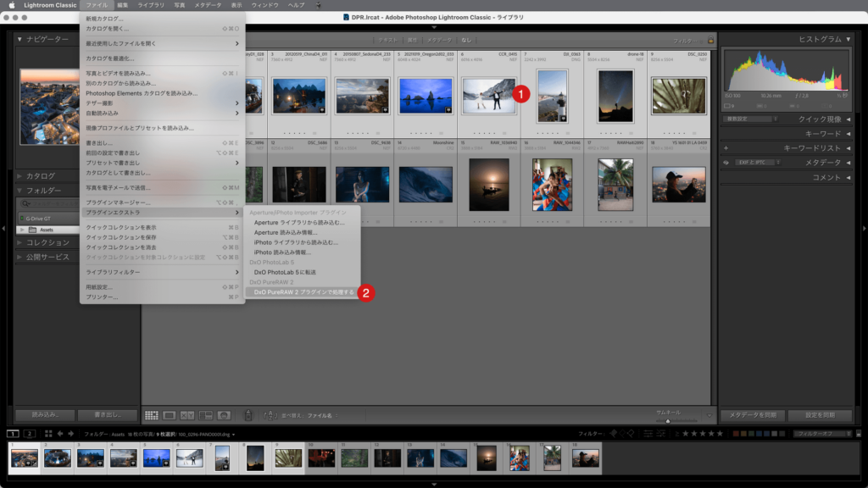Open Survey view icon
The width and height of the screenshot is (868, 488).
tap(205, 415)
